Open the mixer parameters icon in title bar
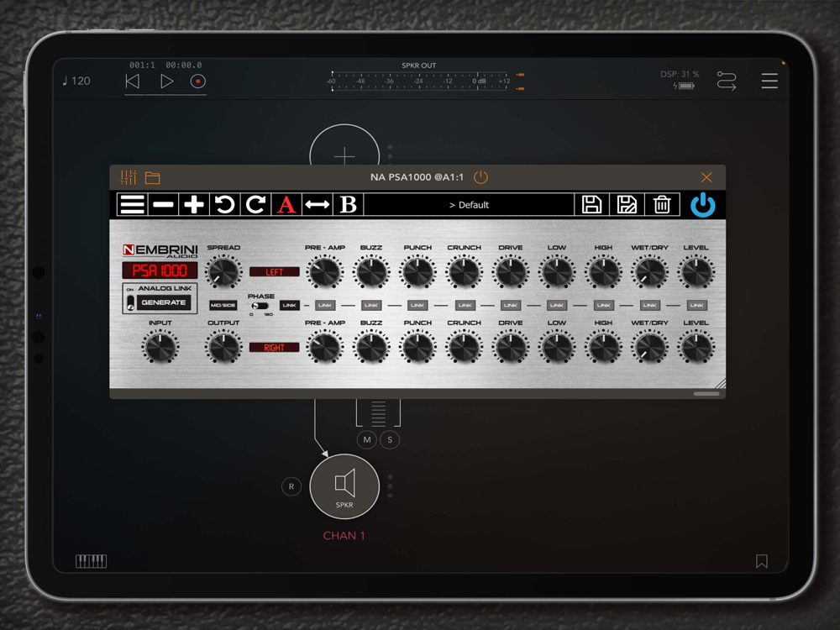The image size is (840, 630). [x=129, y=177]
